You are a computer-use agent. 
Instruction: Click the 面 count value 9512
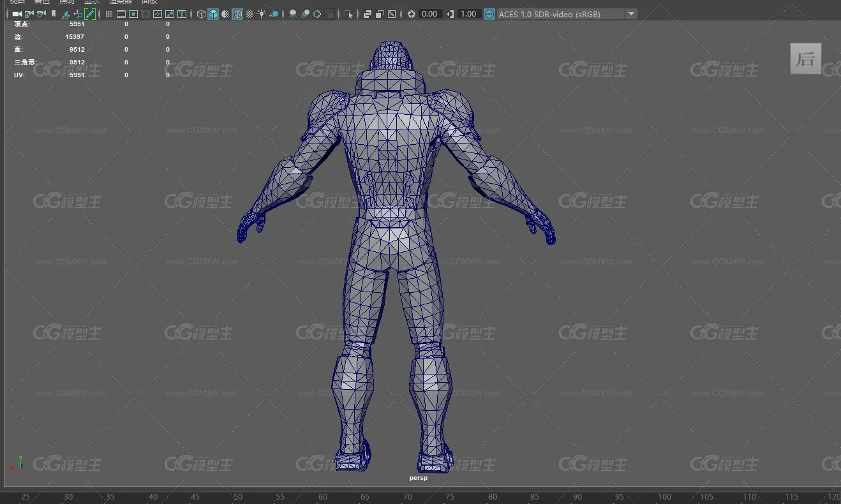(x=77, y=49)
